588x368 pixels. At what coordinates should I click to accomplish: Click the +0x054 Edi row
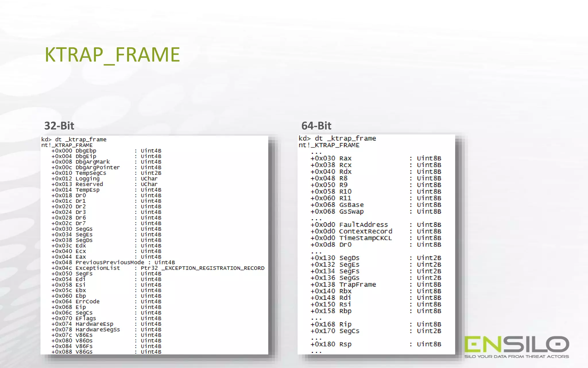(106, 279)
